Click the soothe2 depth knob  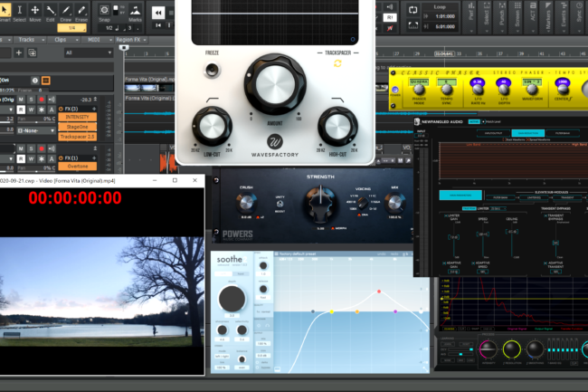click(x=232, y=299)
